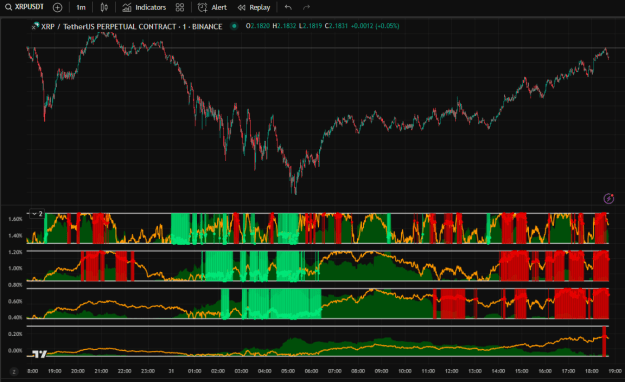
Task: Click the low value L2.1819
Action: 311,26
